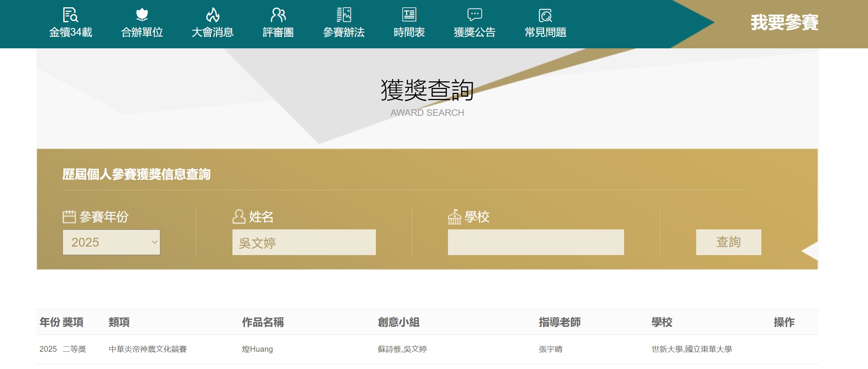Go to the 獲獎公告 menu label
The width and height of the screenshot is (868, 369).
click(x=474, y=32)
